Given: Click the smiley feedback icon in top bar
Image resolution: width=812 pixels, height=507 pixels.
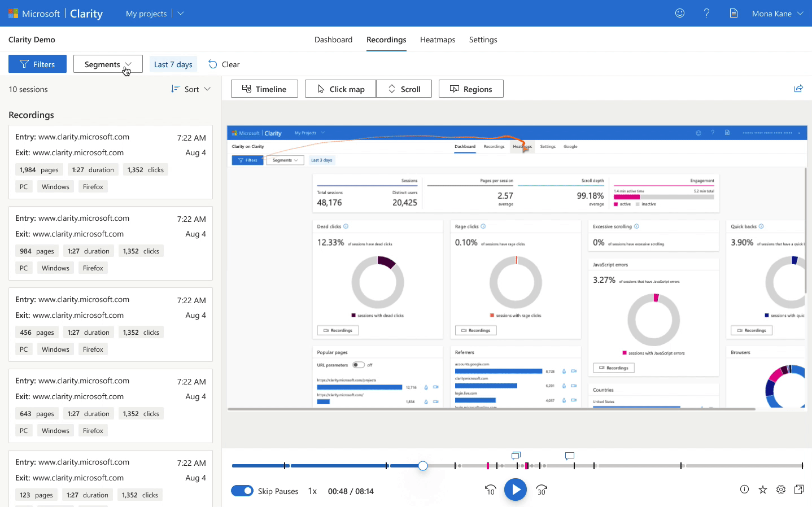Looking at the screenshot, I should pyautogui.click(x=679, y=12).
